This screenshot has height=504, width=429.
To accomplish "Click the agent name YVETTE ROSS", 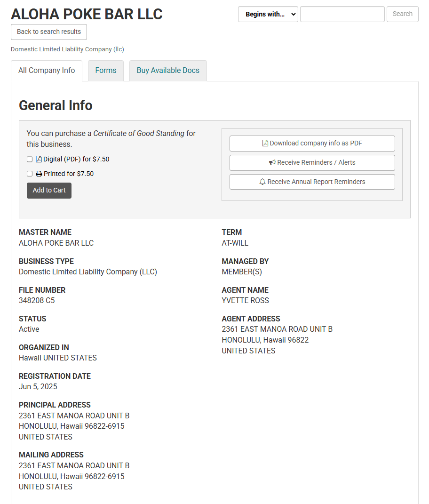I will (x=245, y=300).
